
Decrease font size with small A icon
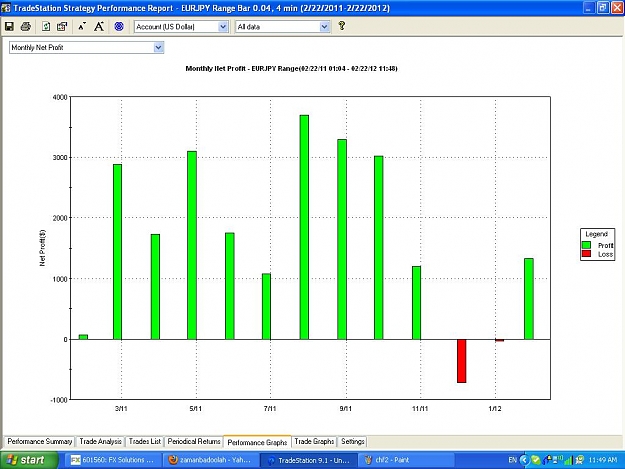(x=82, y=27)
